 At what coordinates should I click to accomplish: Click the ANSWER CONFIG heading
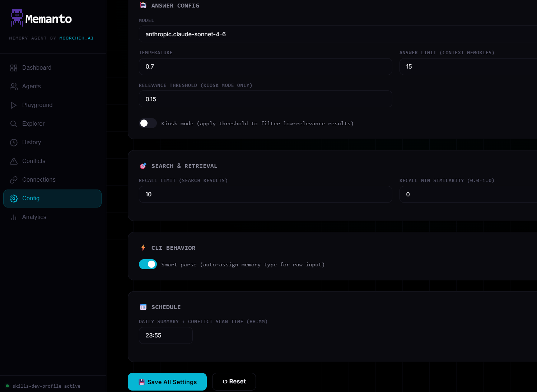(x=175, y=5)
